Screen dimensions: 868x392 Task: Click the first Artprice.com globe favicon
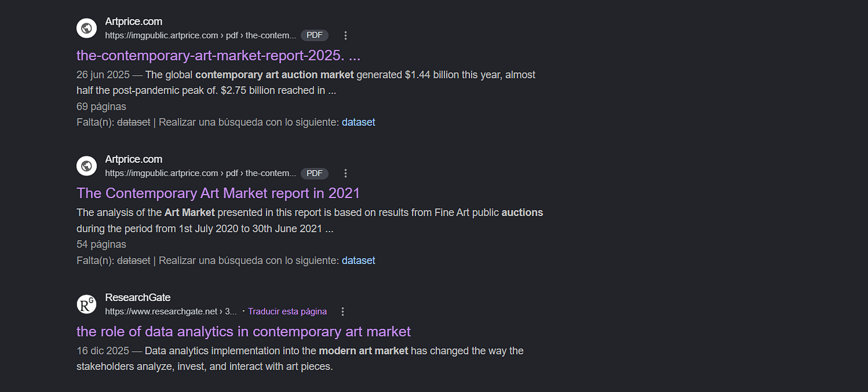pyautogui.click(x=87, y=28)
